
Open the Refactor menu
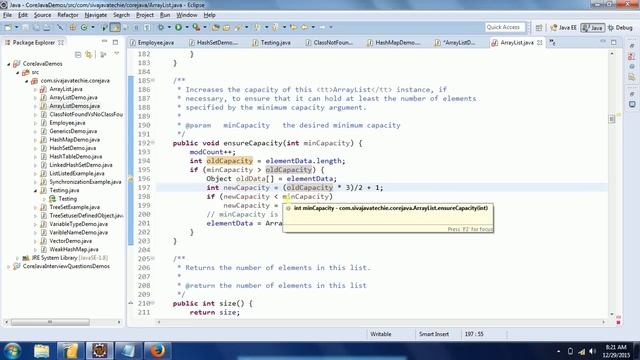68,15
